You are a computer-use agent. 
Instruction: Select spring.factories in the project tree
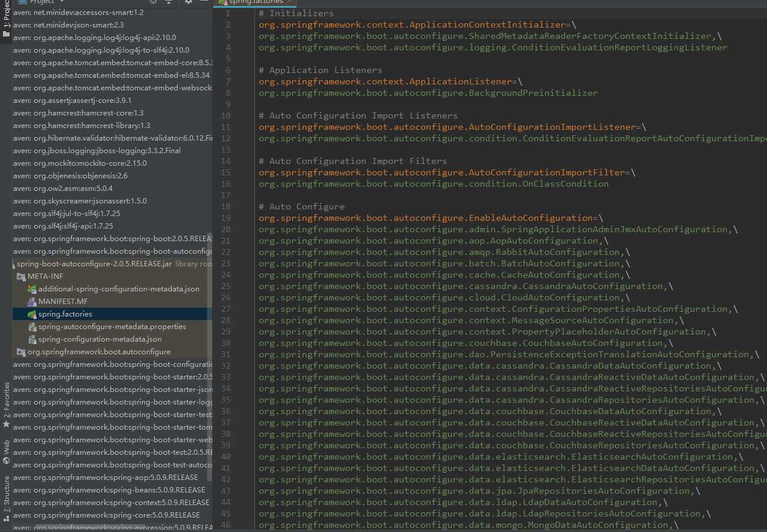(x=65, y=314)
